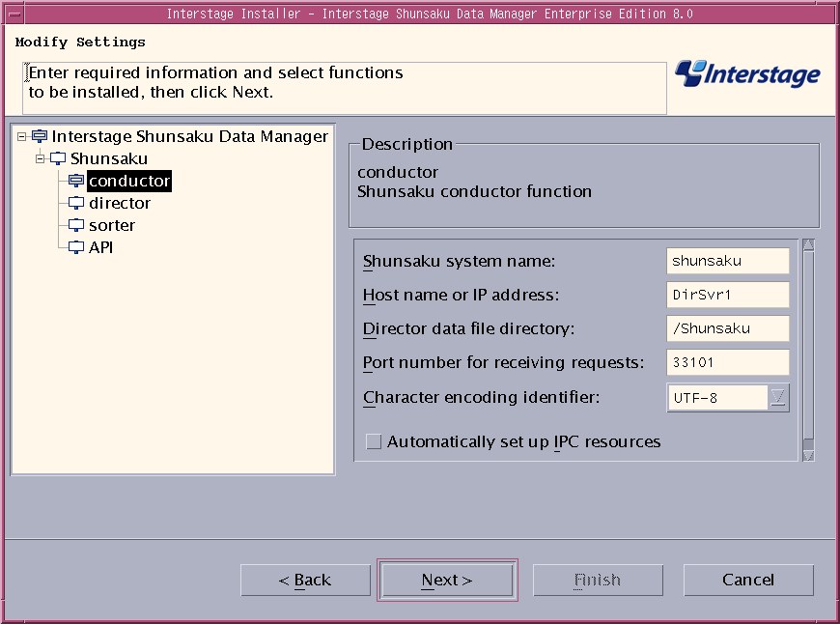Click the Shunsaku node monitor icon
The image size is (840, 624).
click(58, 158)
